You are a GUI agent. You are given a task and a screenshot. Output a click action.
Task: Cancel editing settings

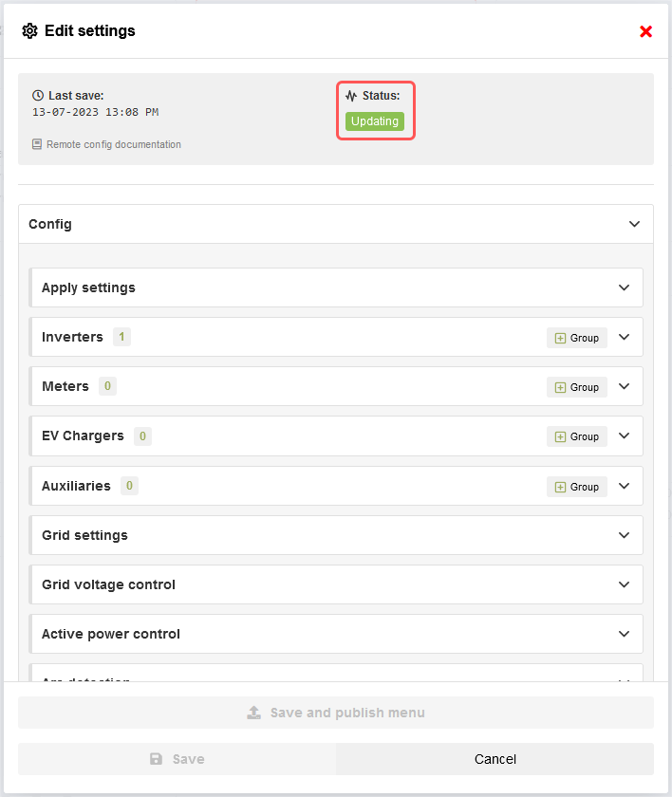point(495,759)
